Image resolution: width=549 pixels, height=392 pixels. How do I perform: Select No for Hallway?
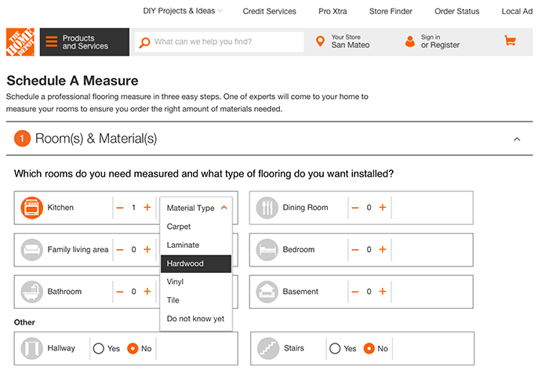coord(133,348)
